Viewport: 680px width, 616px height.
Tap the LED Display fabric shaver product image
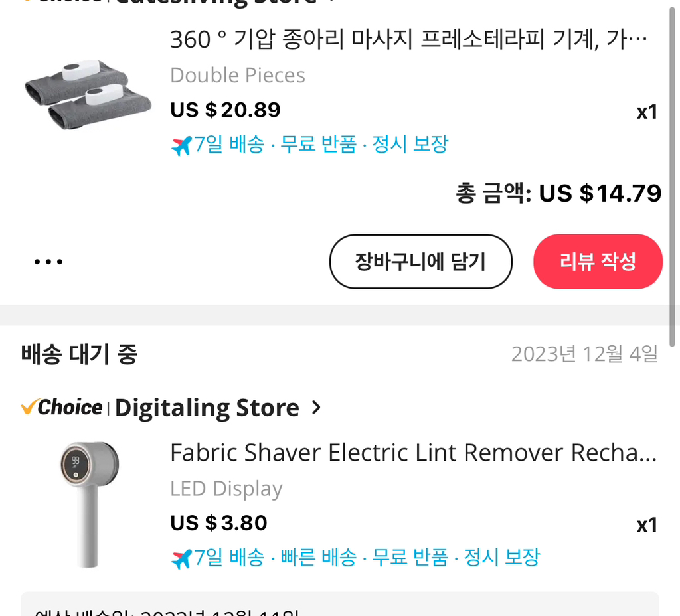[x=86, y=503]
